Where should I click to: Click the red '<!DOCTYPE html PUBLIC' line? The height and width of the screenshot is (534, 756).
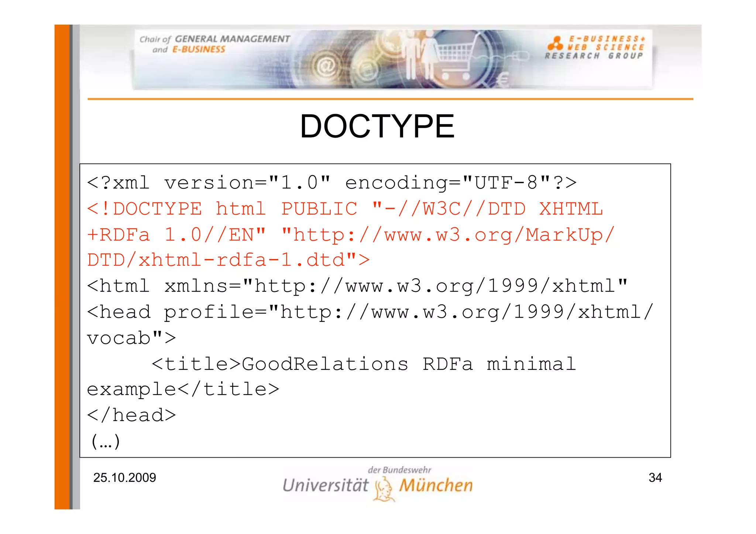[x=345, y=209]
